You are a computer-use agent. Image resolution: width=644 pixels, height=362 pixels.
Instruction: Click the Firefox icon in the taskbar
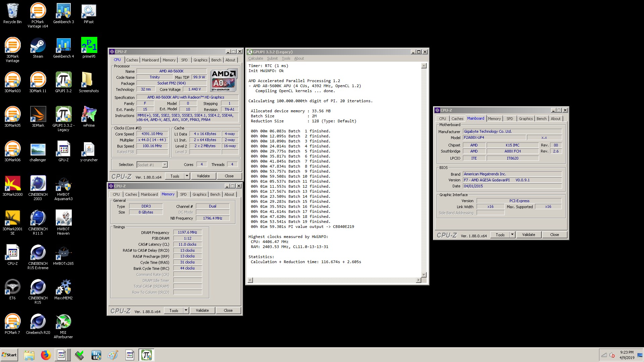point(46,355)
